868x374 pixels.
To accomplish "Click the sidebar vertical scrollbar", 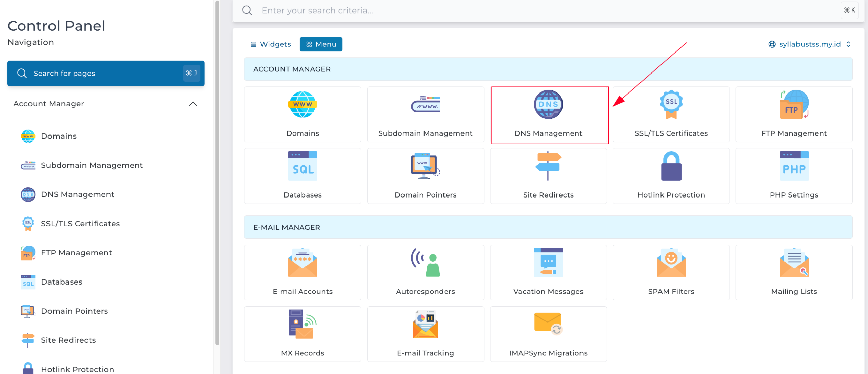I will point(217,173).
